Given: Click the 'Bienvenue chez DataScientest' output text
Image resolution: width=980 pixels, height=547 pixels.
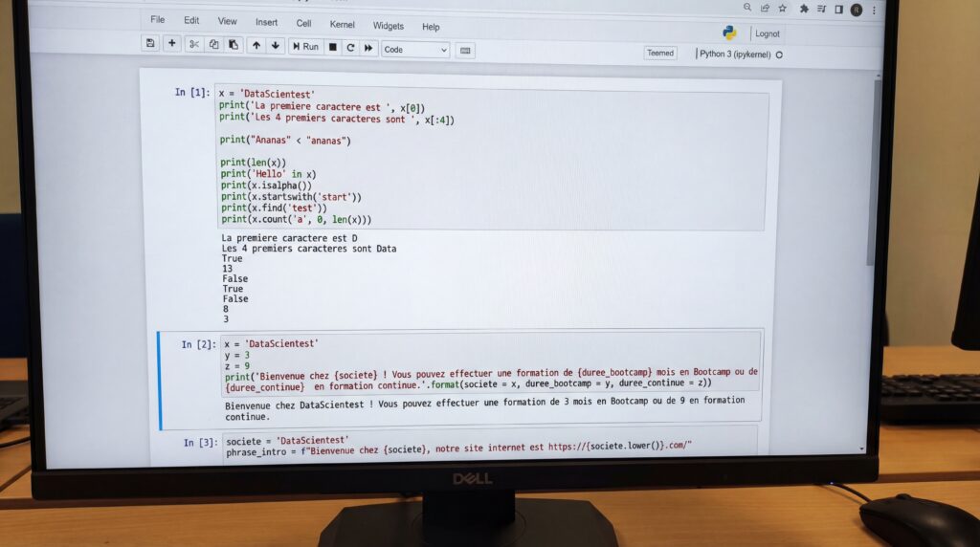Looking at the screenshot, I should [x=485, y=408].
